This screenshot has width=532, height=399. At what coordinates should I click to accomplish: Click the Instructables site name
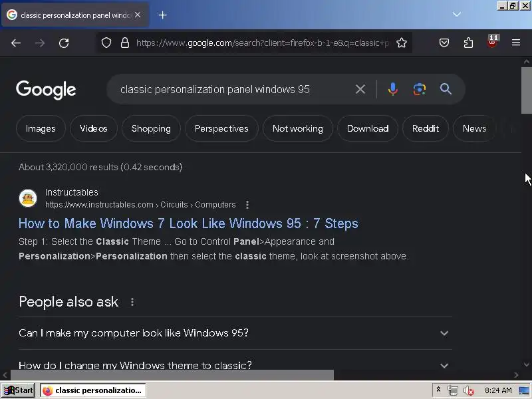point(72,192)
